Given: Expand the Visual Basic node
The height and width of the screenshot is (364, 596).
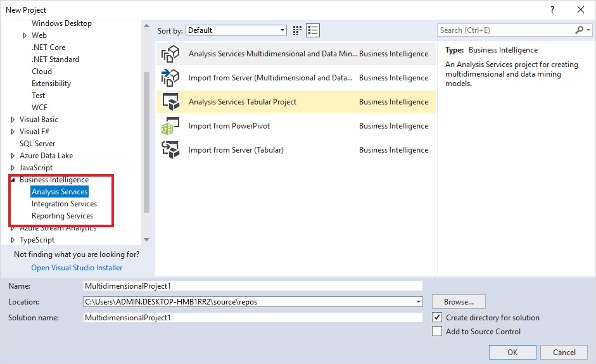Looking at the screenshot, I should [x=13, y=120].
